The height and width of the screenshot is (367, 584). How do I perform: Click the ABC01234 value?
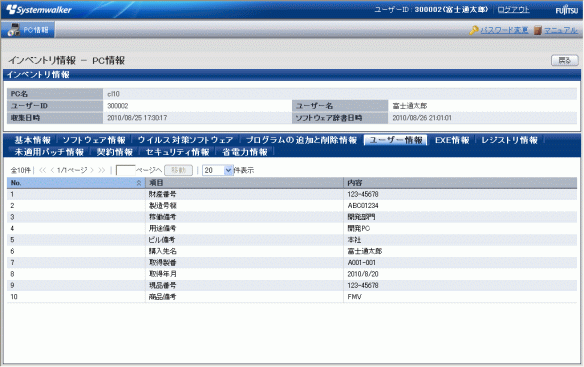point(363,206)
